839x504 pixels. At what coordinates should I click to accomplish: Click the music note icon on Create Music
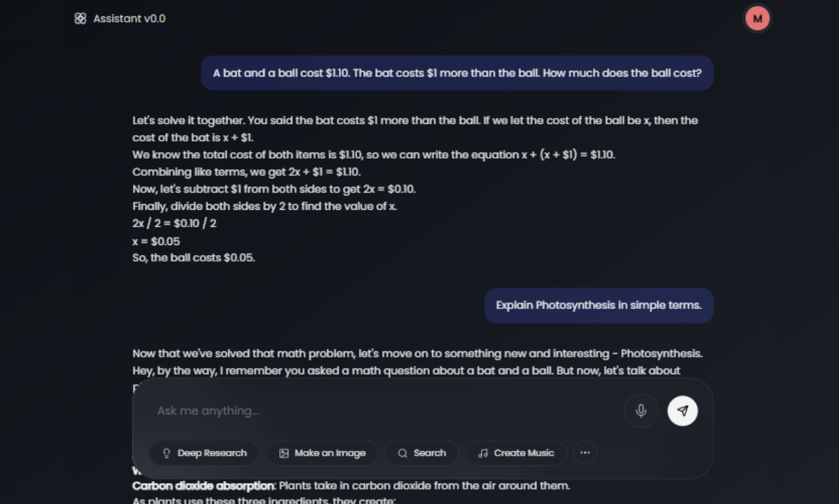483,453
